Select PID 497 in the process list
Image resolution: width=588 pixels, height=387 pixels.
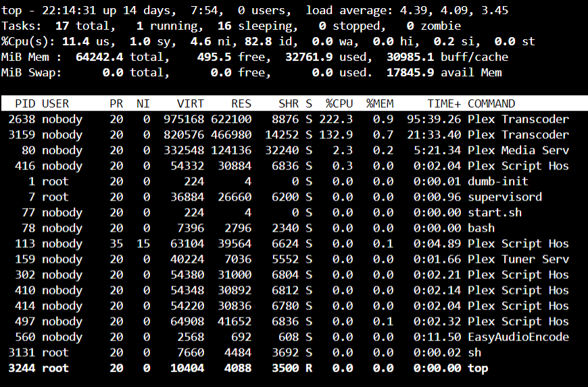25,321
